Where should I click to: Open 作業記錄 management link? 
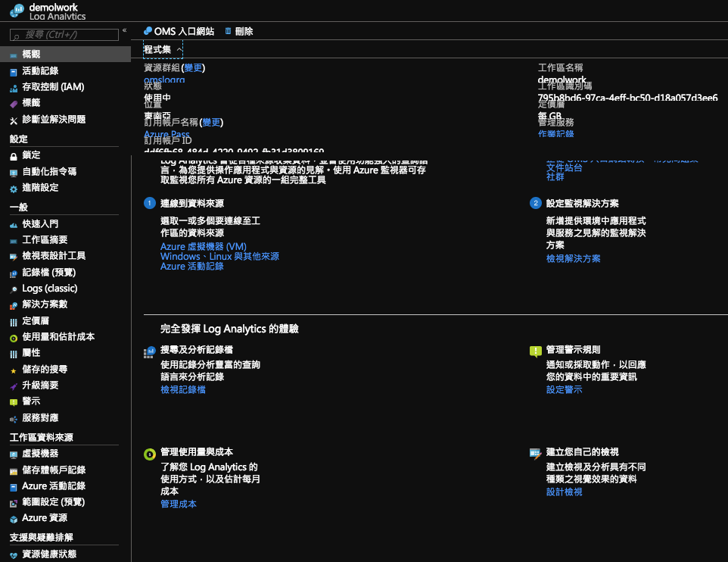coord(555,134)
